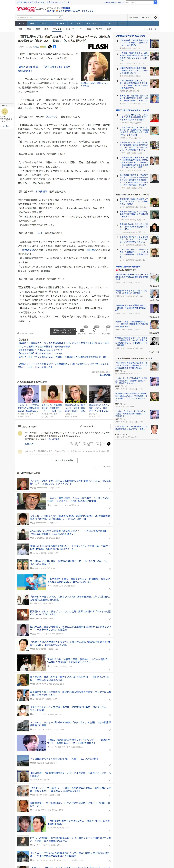Image resolution: width=174 pixels, height=868 pixels.
Task: Open the 国際 category tab
Action: [38, 29]
